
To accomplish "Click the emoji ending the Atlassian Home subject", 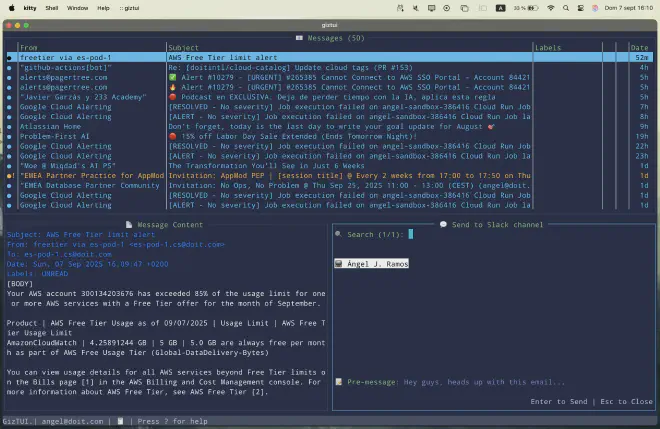I will [x=491, y=126].
